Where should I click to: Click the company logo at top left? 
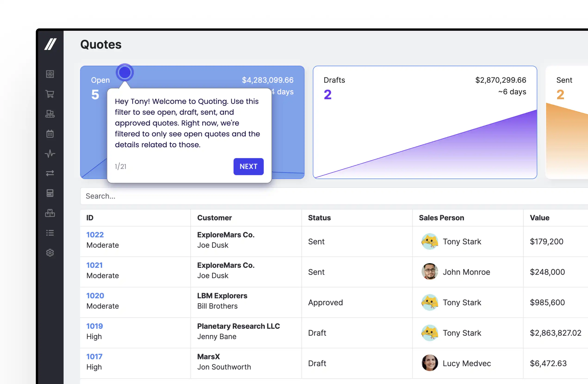point(50,44)
